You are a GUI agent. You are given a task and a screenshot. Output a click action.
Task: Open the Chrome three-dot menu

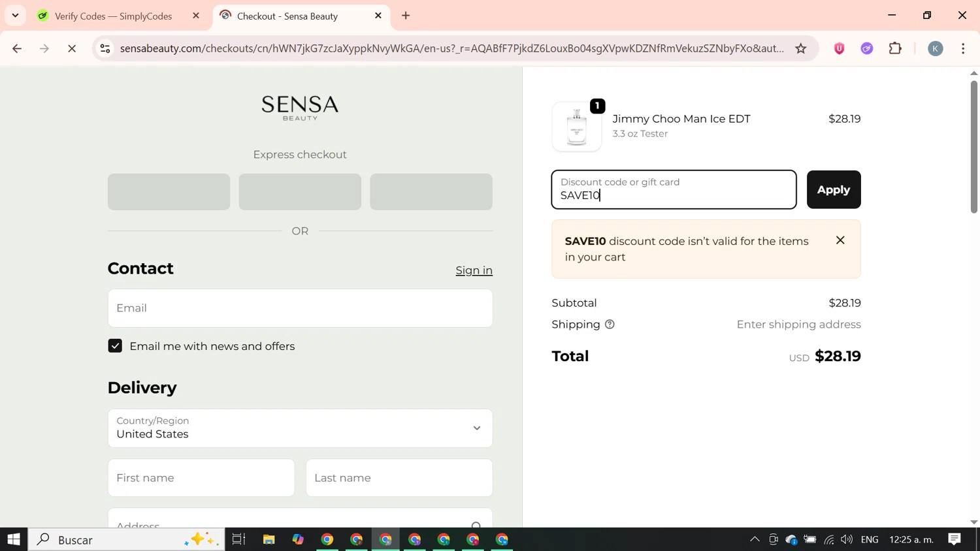pos(963,48)
